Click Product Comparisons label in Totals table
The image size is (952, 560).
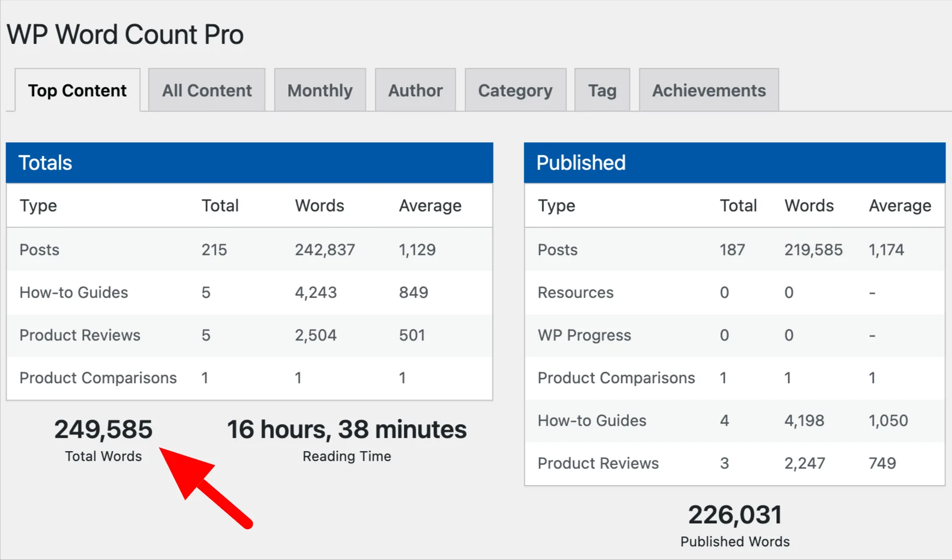[x=98, y=378]
